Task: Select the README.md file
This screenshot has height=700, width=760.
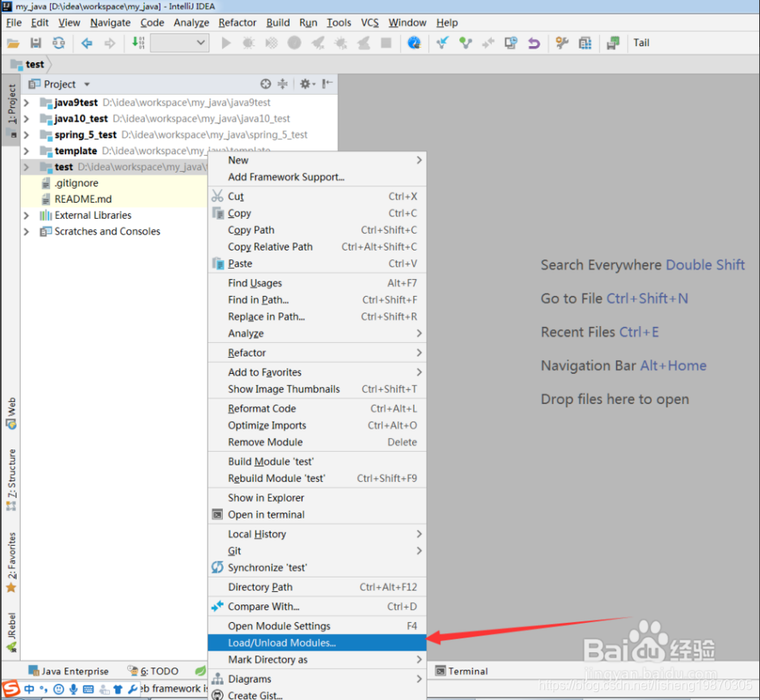Action: tap(83, 199)
